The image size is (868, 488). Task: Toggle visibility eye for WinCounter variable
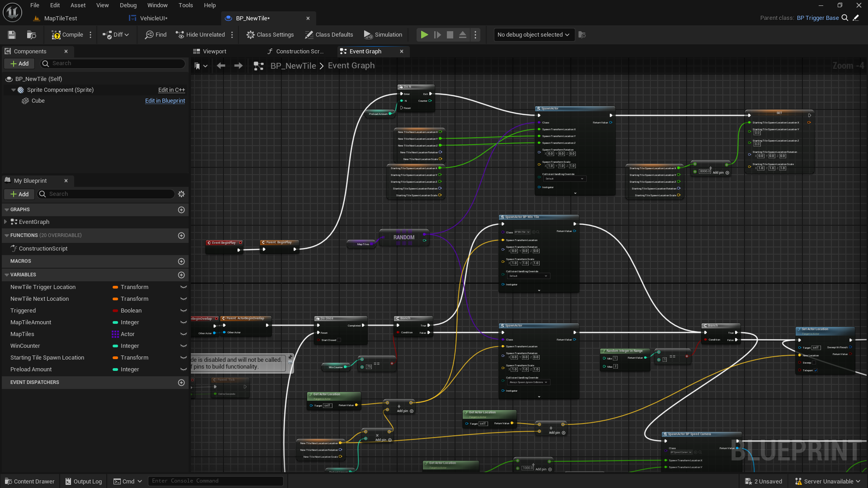(184, 346)
